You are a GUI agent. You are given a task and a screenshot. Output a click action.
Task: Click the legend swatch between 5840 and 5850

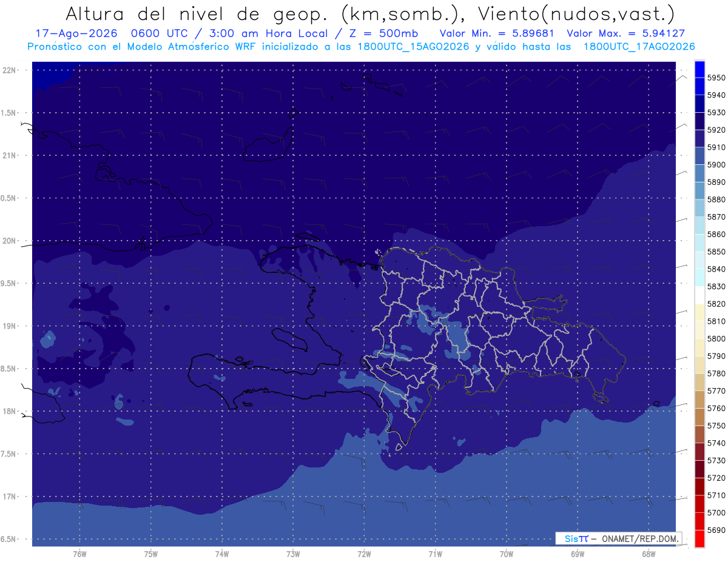[699, 261]
